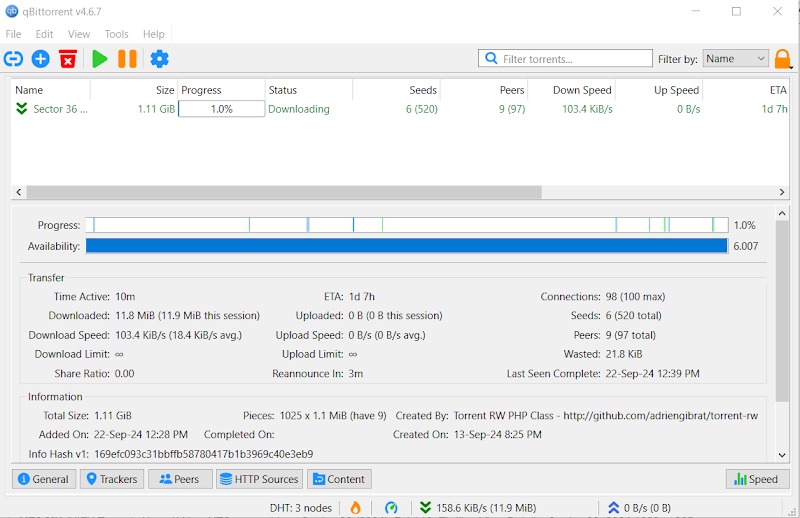Image resolution: width=800 pixels, height=518 pixels.
Task: Sort by the Seeds column header
Action: pos(396,90)
